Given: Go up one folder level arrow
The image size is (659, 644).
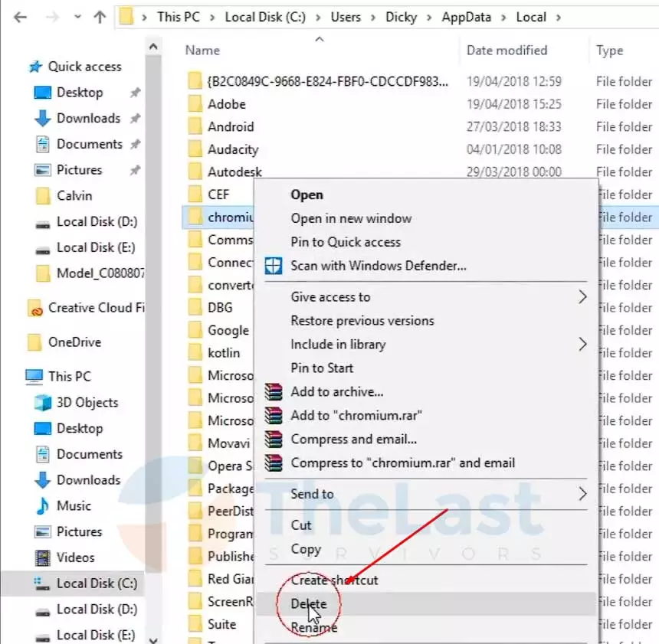Looking at the screenshot, I should pyautogui.click(x=100, y=17).
